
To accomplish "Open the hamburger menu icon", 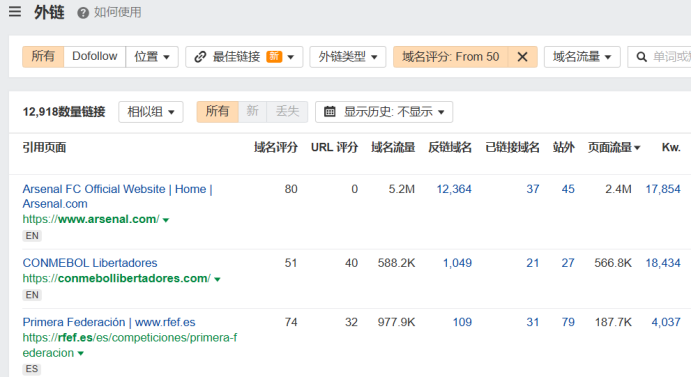I will 15,11.
